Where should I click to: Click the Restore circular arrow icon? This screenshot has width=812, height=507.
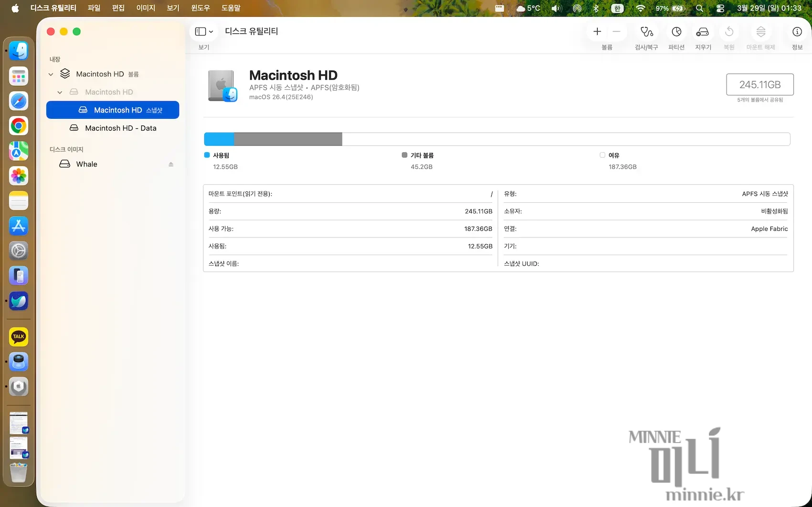pyautogui.click(x=729, y=32)
